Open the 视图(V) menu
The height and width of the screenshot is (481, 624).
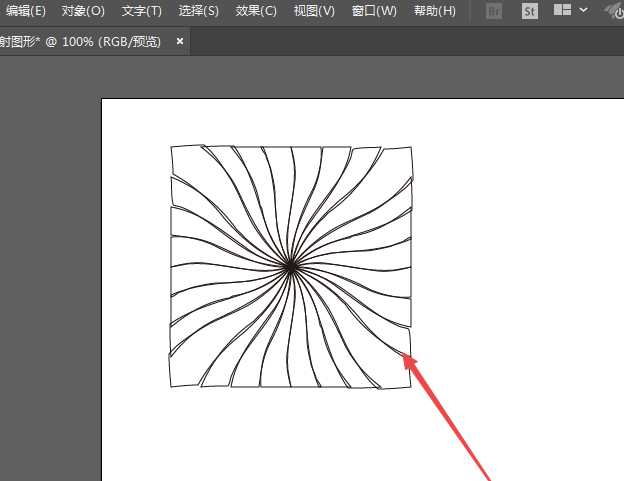pos(314,11)
